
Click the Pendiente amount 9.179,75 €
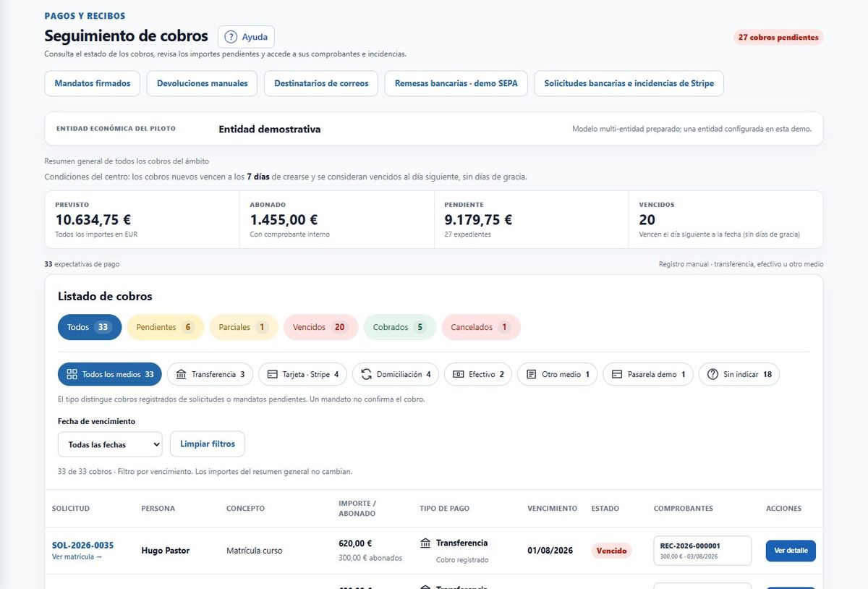[x=478, y=219]
